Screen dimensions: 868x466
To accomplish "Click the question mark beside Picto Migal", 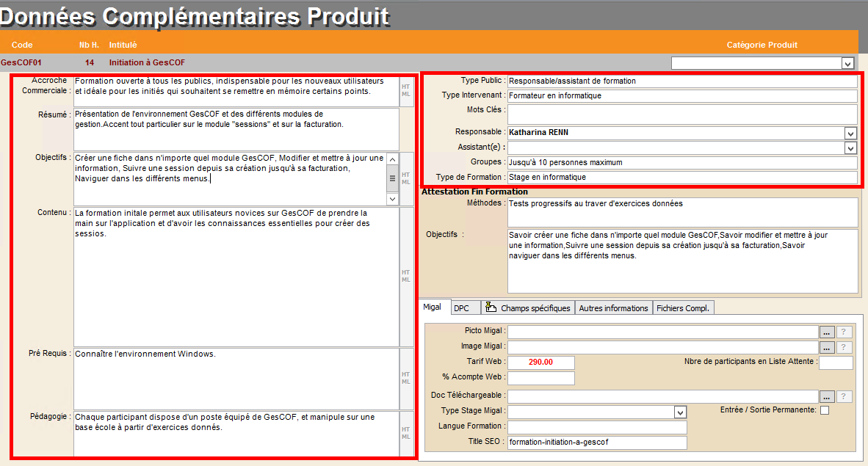I will tap(845, 331).
